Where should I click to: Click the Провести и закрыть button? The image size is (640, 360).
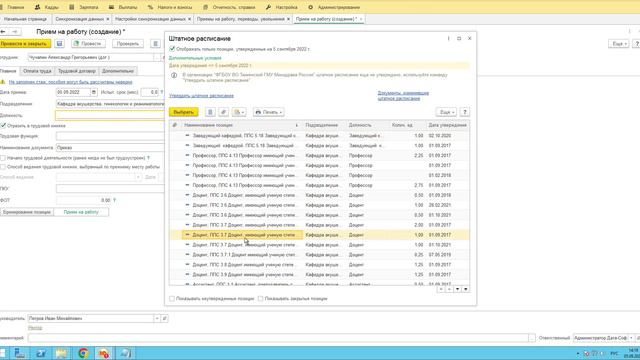(25, 44)
